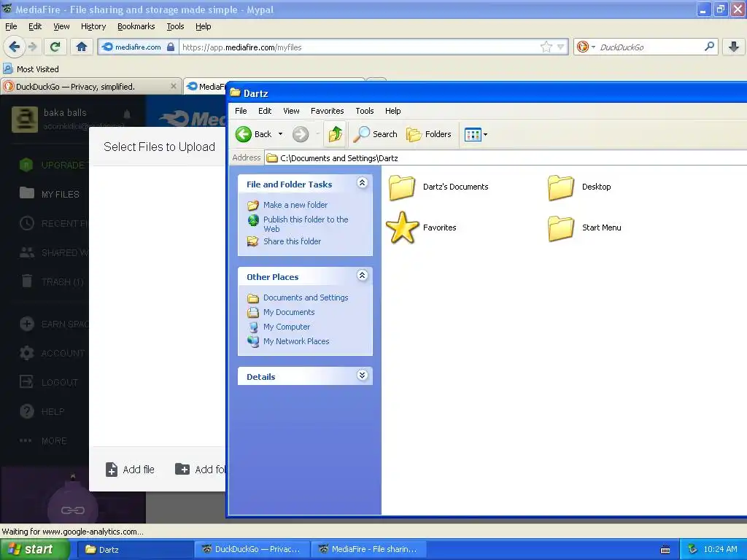This screenshot has width=747, height=560.
Task: Click browser back button in Mypal
Action: click(15, 47)
